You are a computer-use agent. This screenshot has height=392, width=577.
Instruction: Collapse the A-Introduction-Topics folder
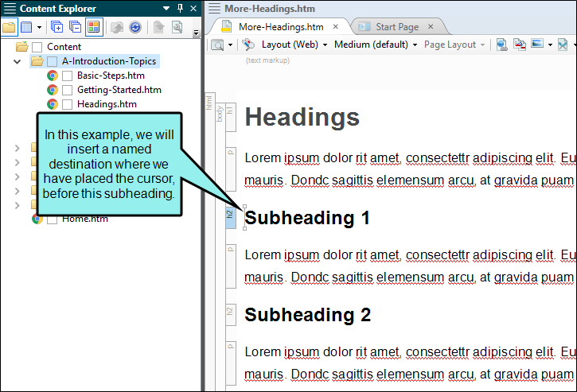point(17,61)
